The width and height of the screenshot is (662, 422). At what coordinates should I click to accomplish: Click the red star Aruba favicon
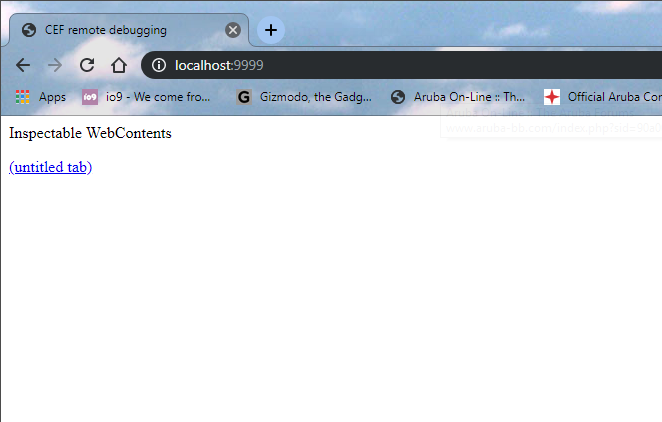coord(552,97)
